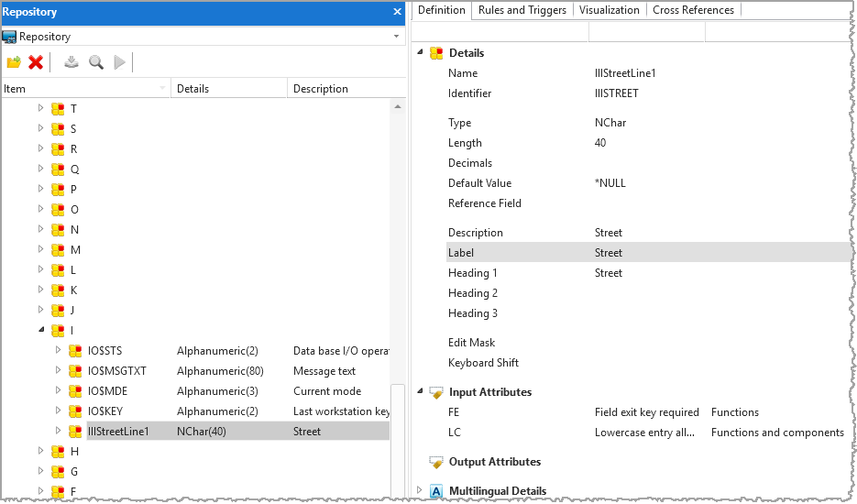Click the IIIStreetLine1 field icon
This screenshot has width=857, height=504.
pyautogui.click(x=75, y=431)
